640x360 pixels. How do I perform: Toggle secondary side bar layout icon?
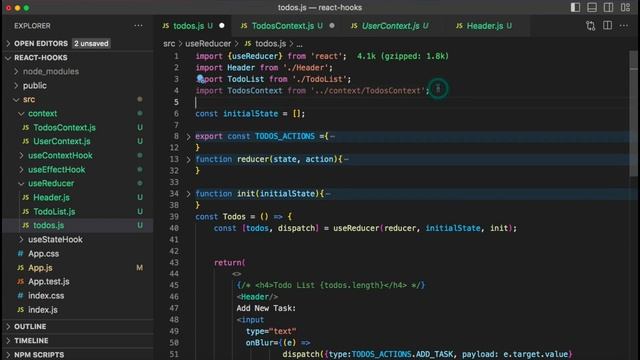[x=608, y=7]
